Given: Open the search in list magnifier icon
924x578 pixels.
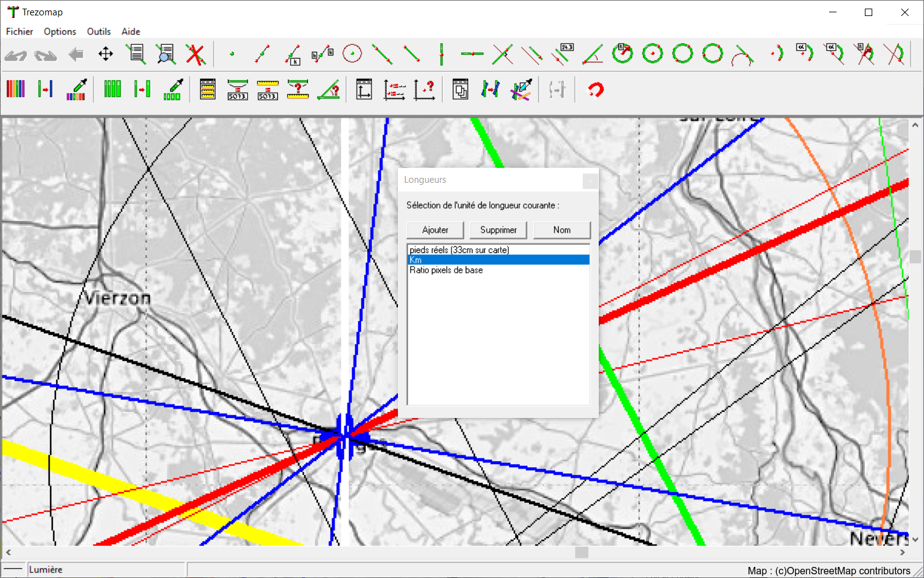Looking at the screenshot, I should click(x=165, y=54).
